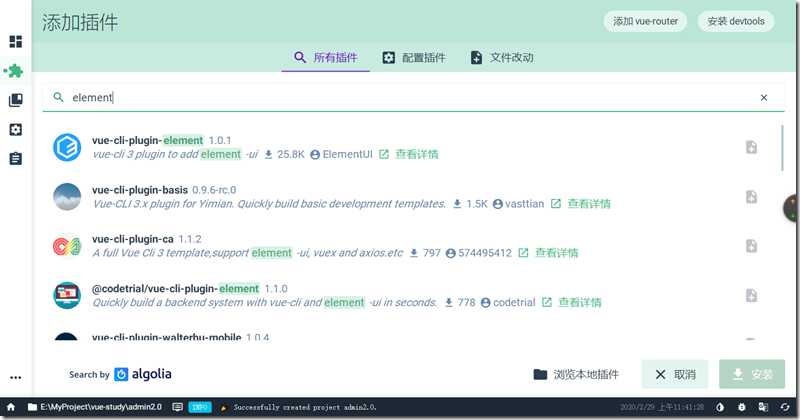
Task: Toggle dark mode icon in status bar
Action: (x=720, y=407)
